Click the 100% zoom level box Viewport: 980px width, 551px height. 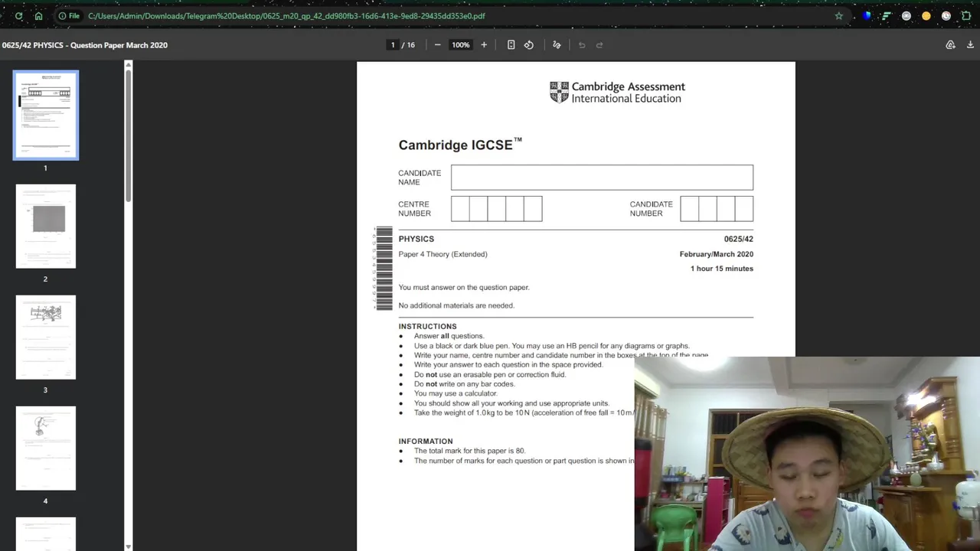pos(460,45)
